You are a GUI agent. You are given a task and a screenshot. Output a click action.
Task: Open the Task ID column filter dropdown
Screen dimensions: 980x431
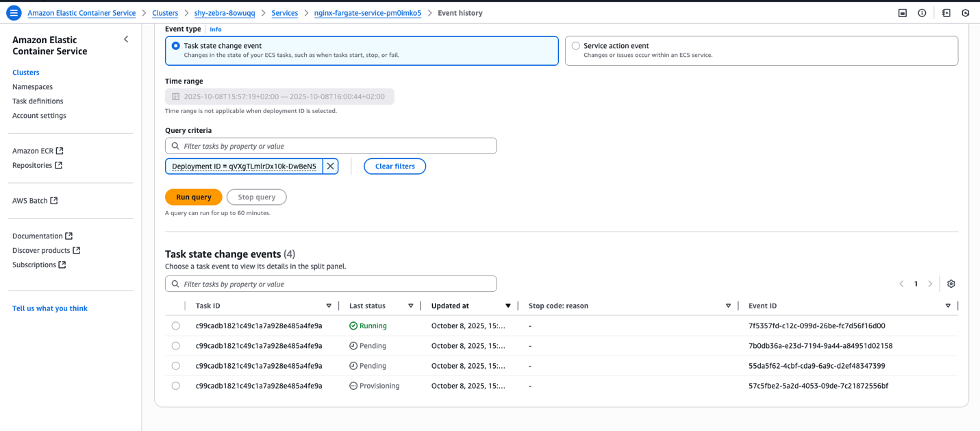328,305
